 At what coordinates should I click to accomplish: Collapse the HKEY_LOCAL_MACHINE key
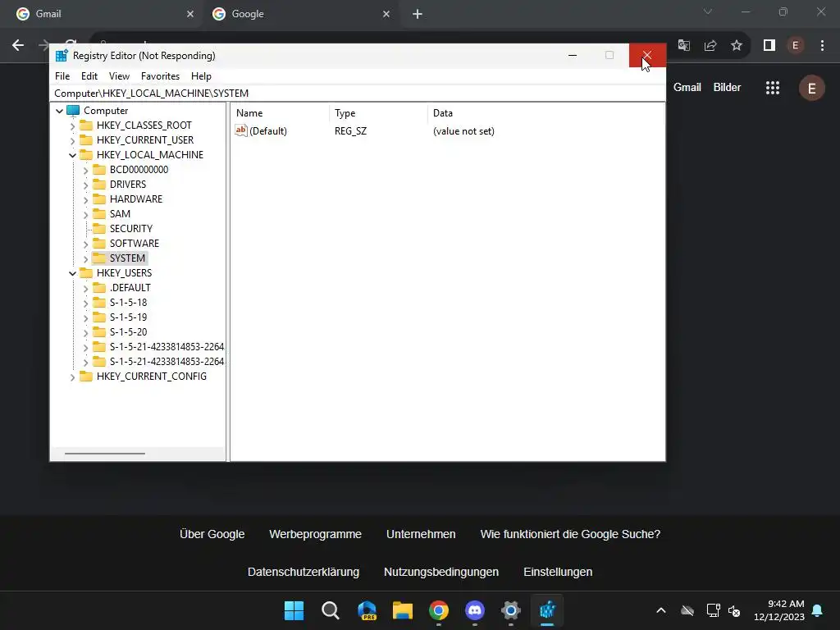(x=72, y=155)
